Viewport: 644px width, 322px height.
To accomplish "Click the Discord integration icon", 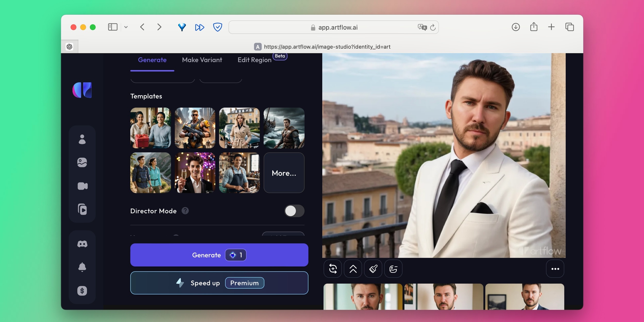I will coord(82,243).
